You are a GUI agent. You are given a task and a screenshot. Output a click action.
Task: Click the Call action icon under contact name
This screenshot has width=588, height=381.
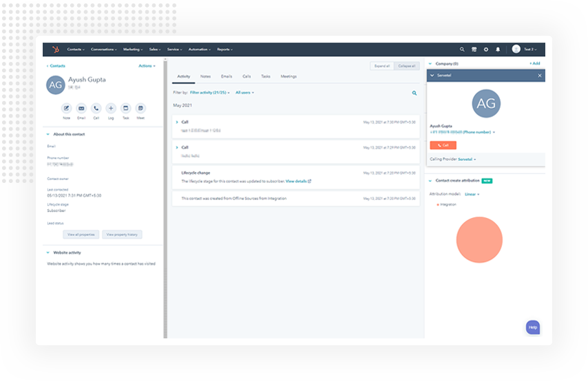[96, 108]
